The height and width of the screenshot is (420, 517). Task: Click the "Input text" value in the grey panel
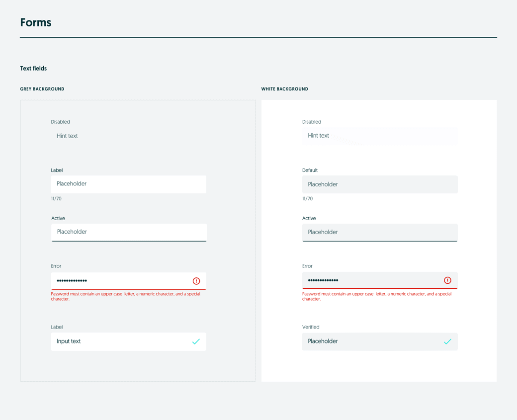(69, 341)
